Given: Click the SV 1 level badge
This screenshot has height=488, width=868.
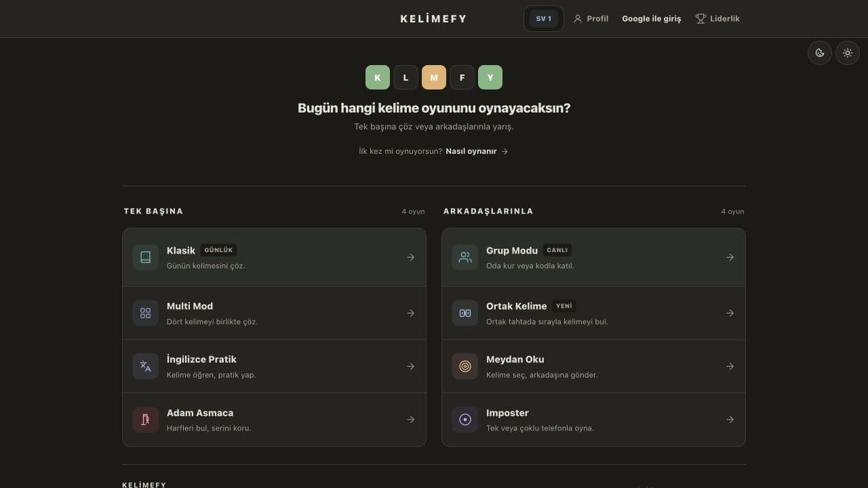Looking at the screenshot, I should pos(544,19).
